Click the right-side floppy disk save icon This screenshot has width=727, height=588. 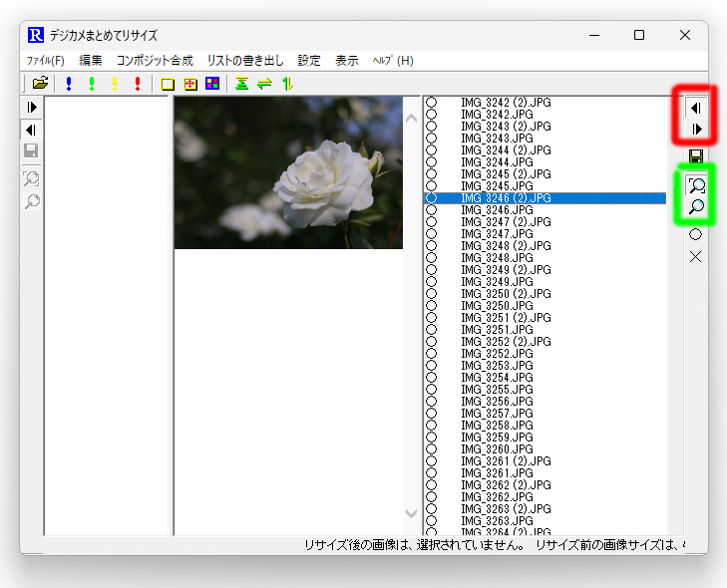(695, 156)
